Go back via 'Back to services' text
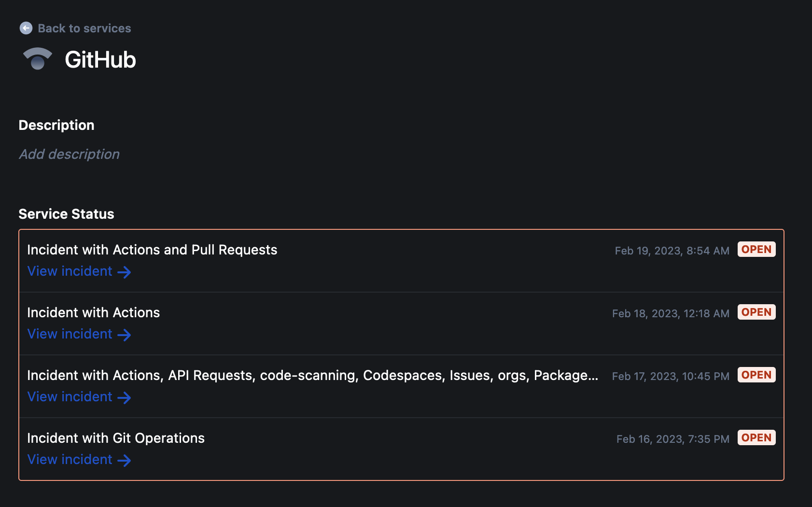The image size is (812, 507). 84,28
